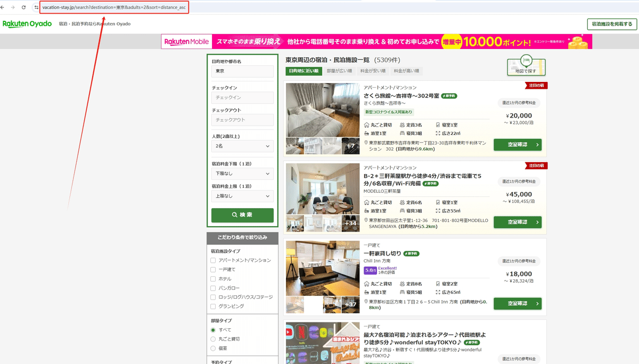Check the バンガロー facility type checkbox

(214, 288)
